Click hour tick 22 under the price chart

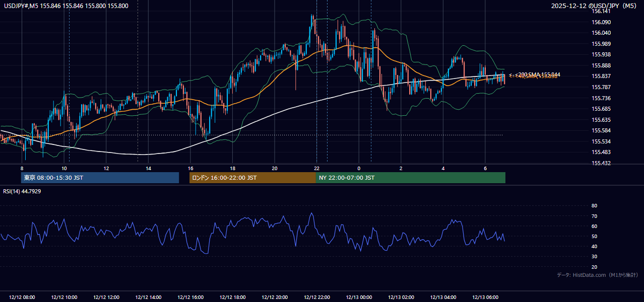click(x=316, y=168)
